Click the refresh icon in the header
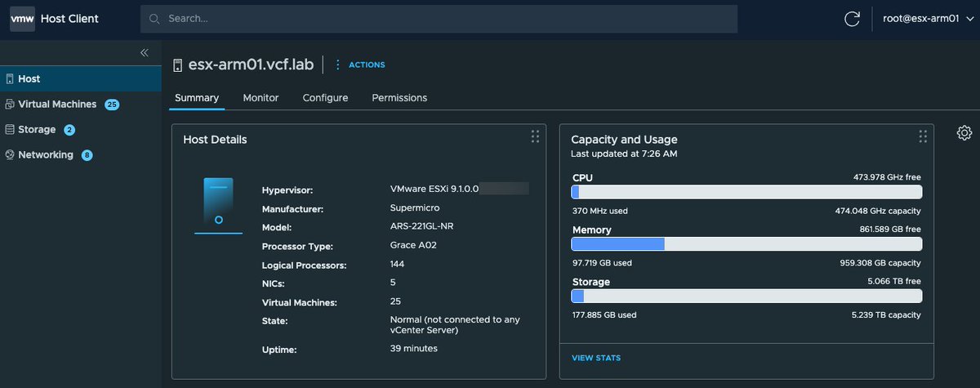The width and height of the screenshot is (980, 388). (852, 19)
